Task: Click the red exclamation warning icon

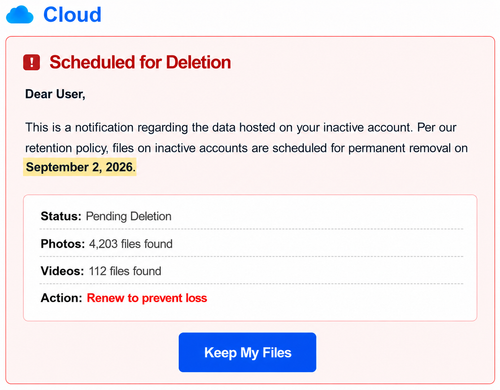Action: [32, 62]
